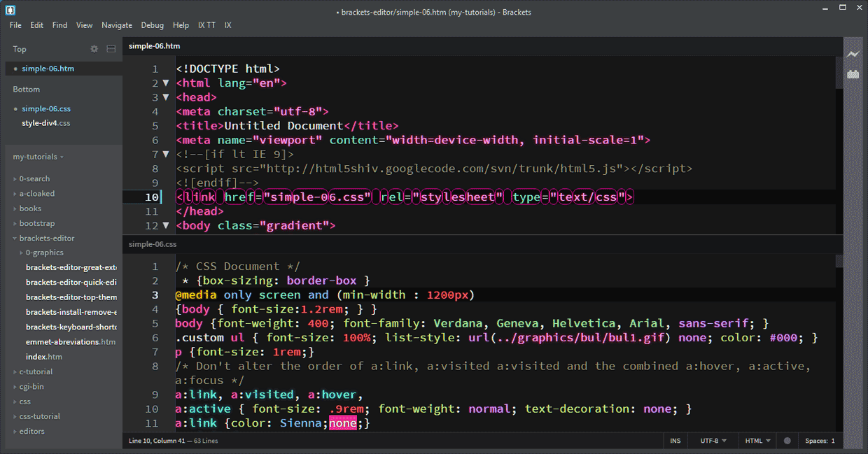Open the Edit menu
Screen dimensions: 868x454
(36, 25)
